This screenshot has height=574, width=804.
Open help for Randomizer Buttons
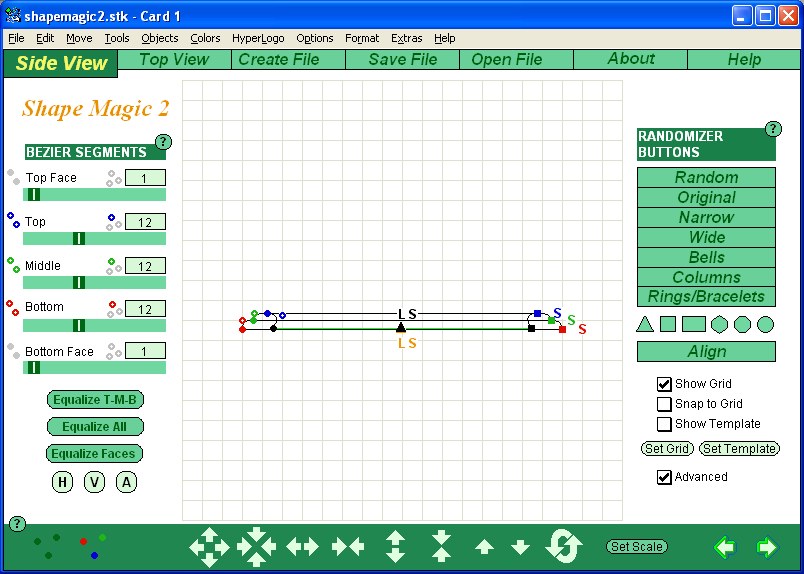point(773,129)
